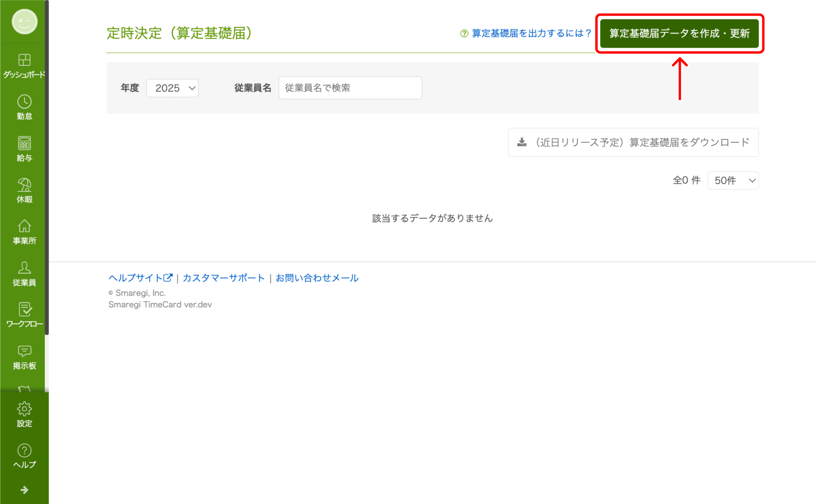Focus the 従業員名で検索 input field

(x=350, y=88)
